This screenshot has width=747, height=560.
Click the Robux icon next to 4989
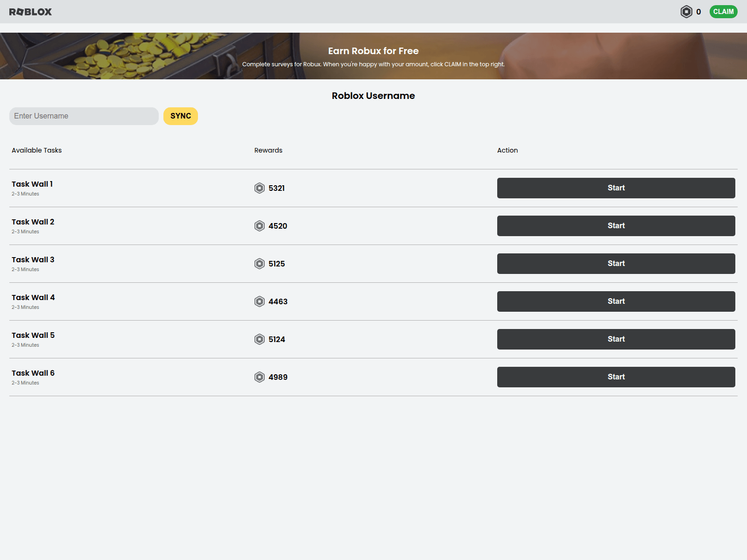pyautogui.click(x=260, y=377)
